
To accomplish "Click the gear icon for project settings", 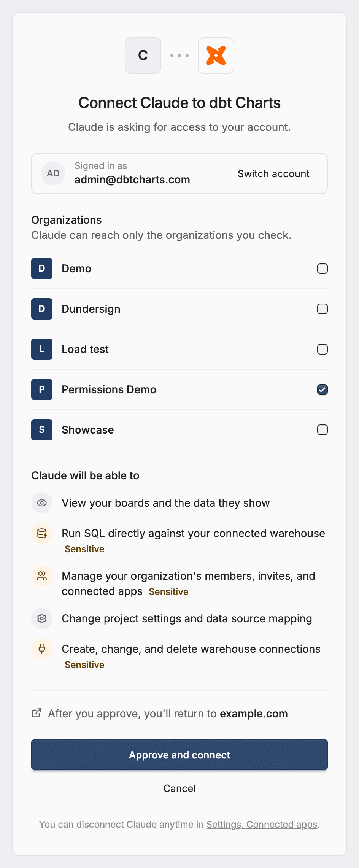I will pyautogui.click(x=42, y=618).
